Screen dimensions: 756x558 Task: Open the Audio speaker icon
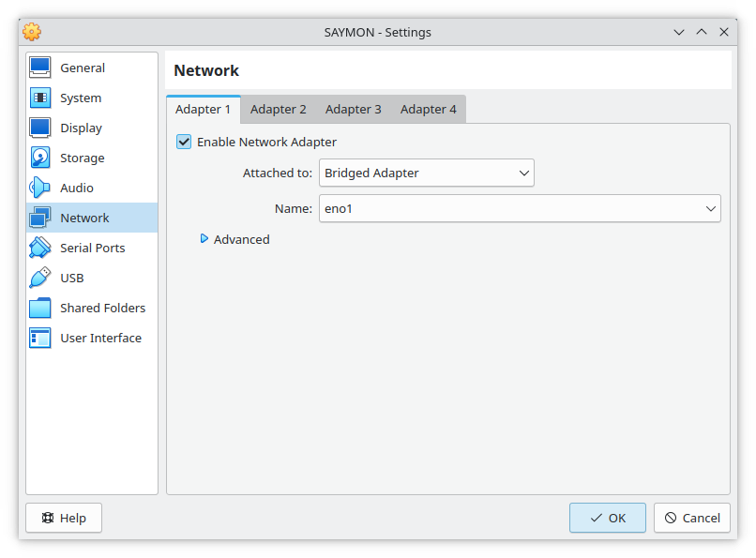[40, 188]
